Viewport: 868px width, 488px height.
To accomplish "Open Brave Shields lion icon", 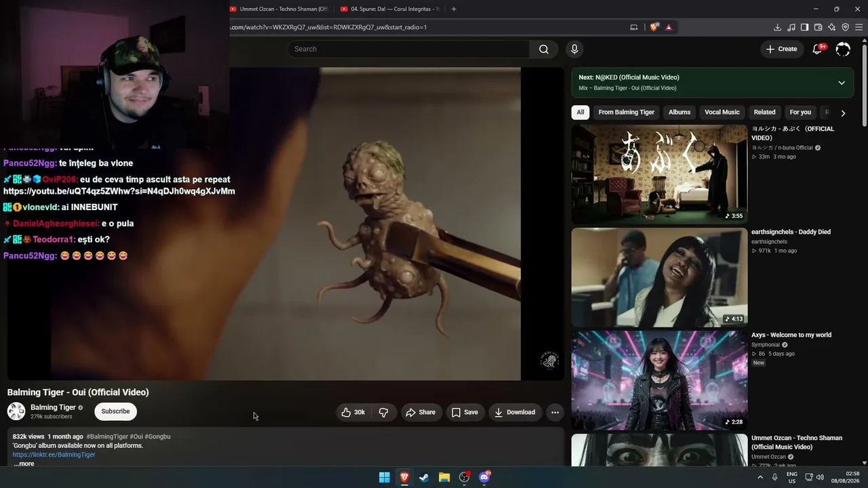I will tap(654, 27).
